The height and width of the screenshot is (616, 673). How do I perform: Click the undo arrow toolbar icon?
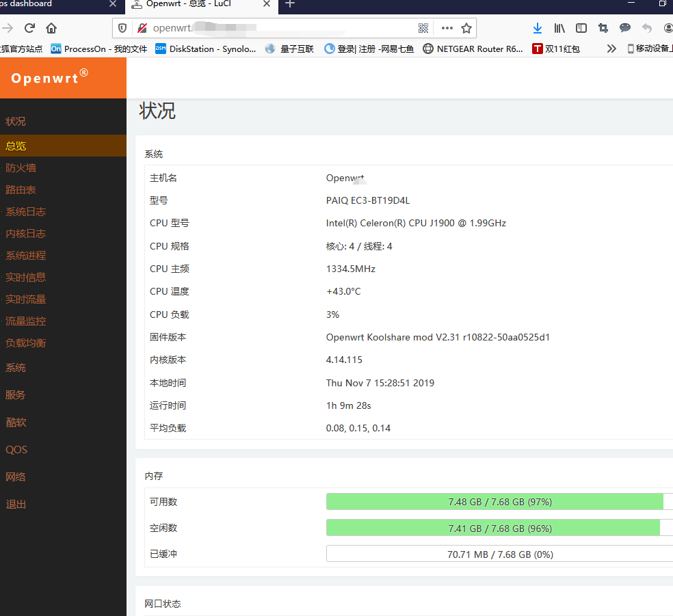pos(647,28)
